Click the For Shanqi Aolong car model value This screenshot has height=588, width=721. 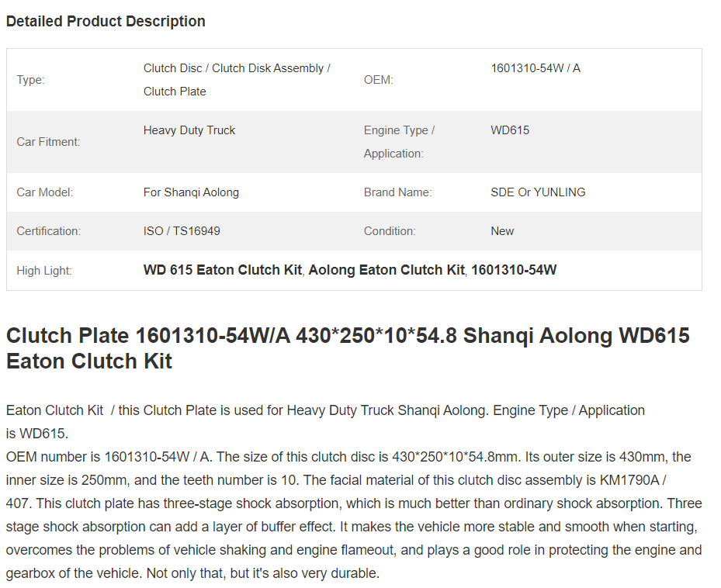point(191,192)
